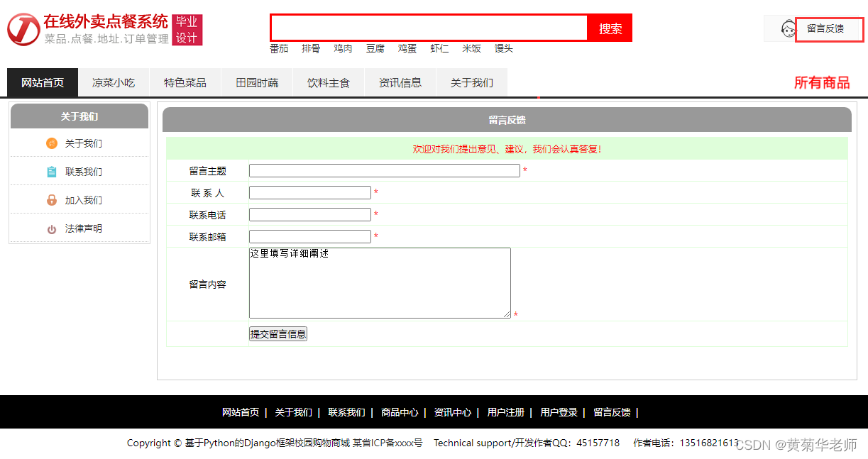Open 联系我们 in left sidebar list

click(84, 172)
